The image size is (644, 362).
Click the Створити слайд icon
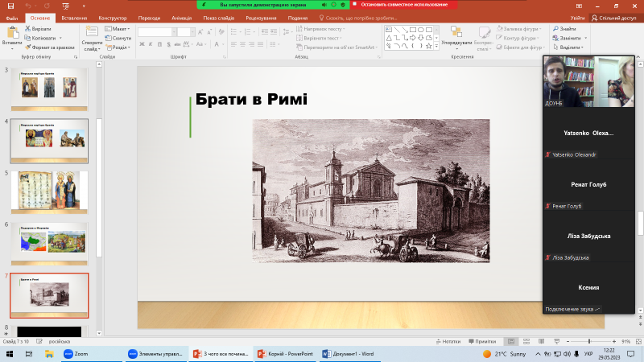click(92, 33)
